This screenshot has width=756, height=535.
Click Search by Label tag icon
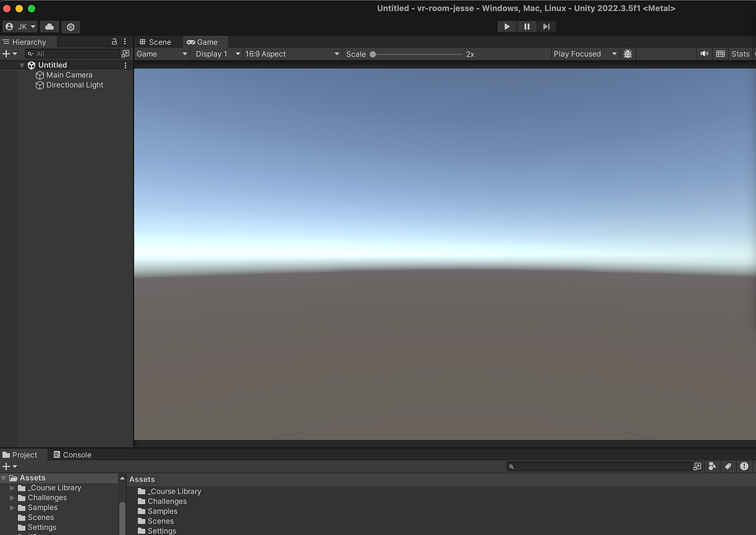coord(728,466)
